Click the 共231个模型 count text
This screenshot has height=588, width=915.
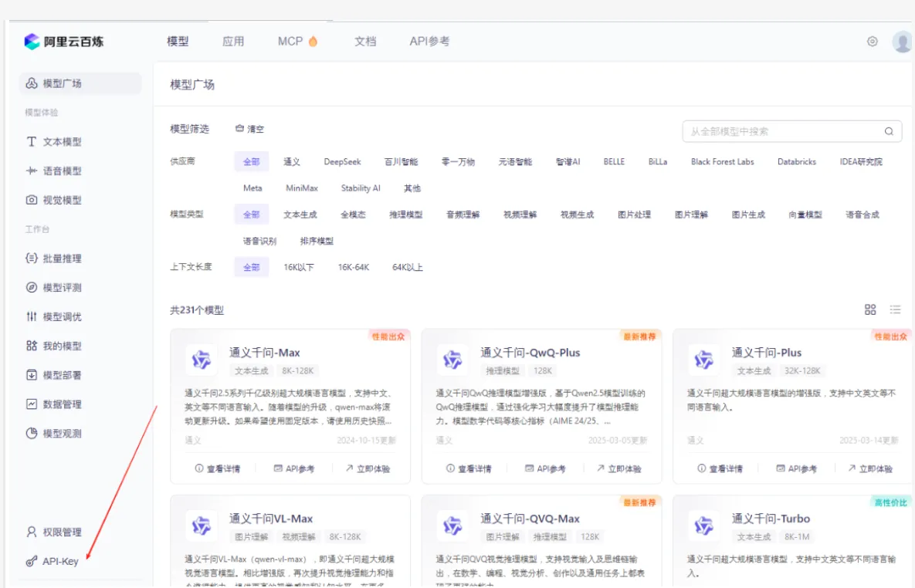197,309
